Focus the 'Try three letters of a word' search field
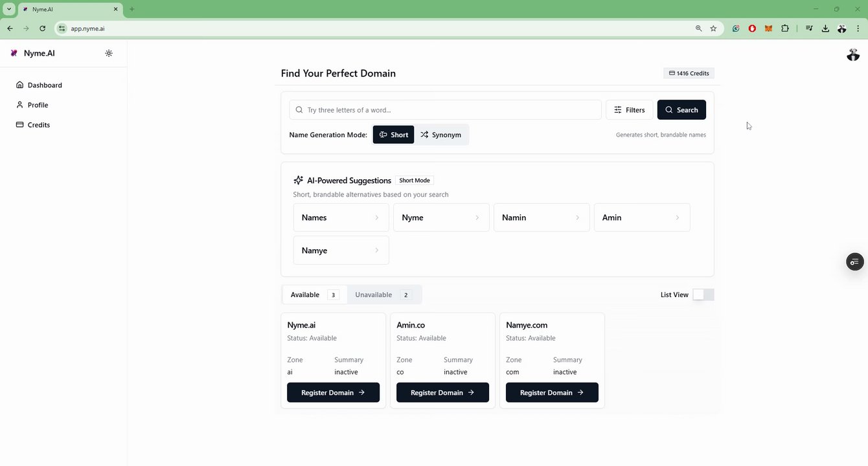The height and width of the screenshot is (466, 868). coord(446,110)
